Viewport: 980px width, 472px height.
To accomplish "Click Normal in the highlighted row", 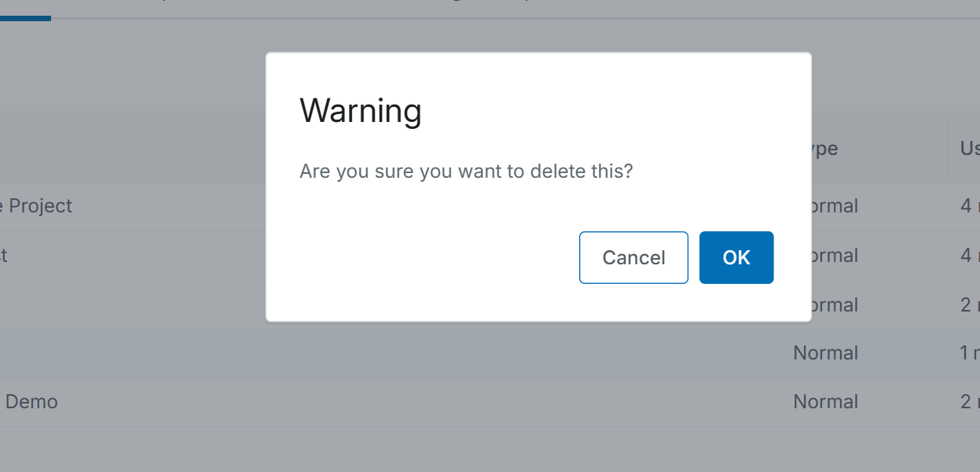I will point(825,353).
